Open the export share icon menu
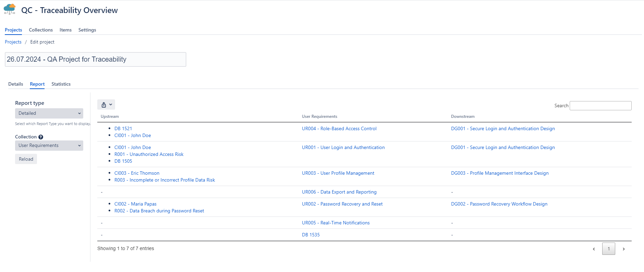644x272 pixels. click(106, 104)
